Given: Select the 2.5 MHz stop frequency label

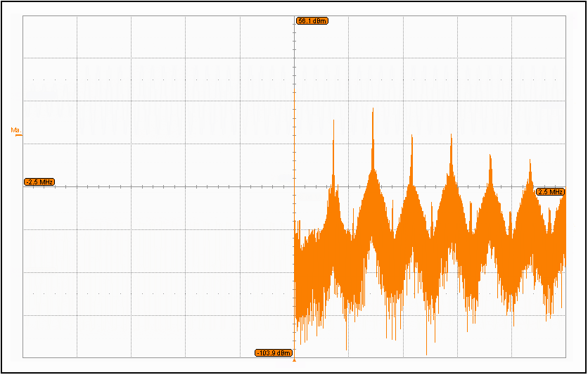Looking at the screenshot, I should tap(550, 191).
